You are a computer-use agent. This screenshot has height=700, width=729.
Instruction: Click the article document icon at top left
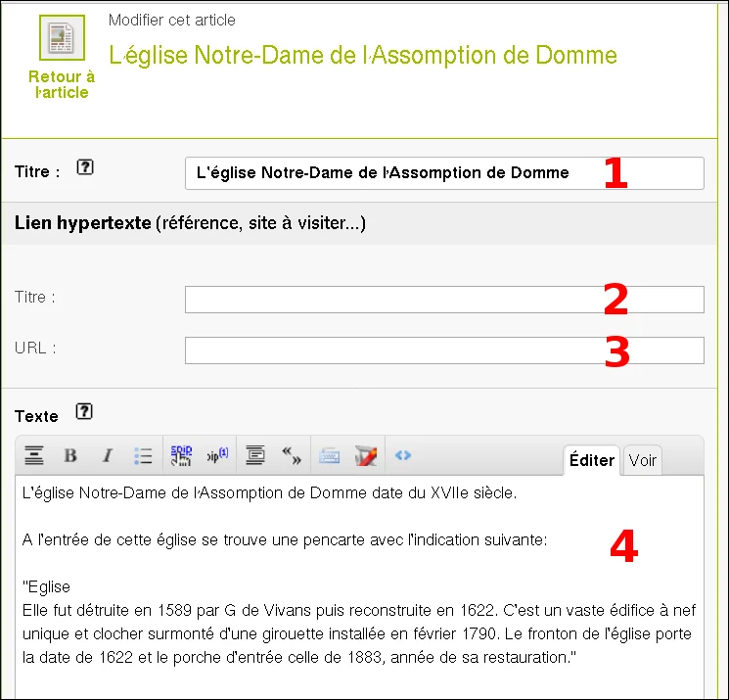(x=62, y=37)
